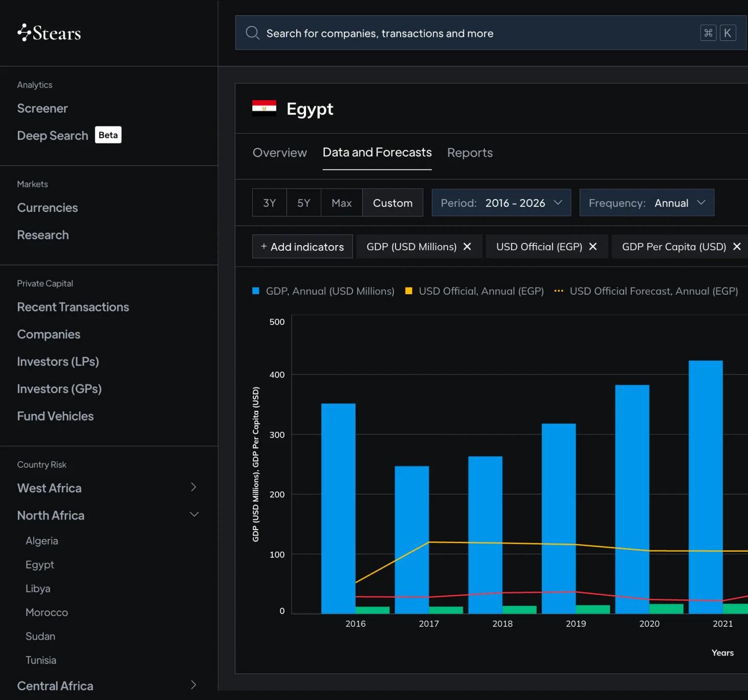This screenshot has width=748, height=700.
Task: Switch to the Reports tab
Action: point(470,152)
